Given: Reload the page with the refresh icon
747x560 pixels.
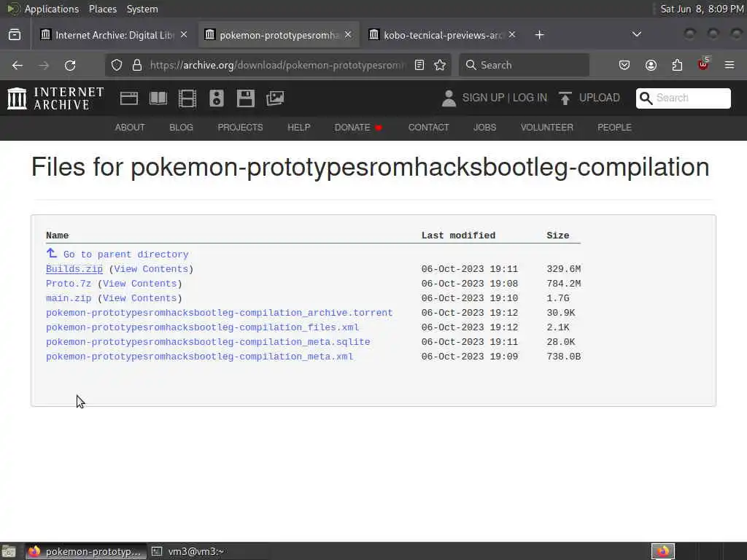Looking at the screenshot, I should [70, 65].
